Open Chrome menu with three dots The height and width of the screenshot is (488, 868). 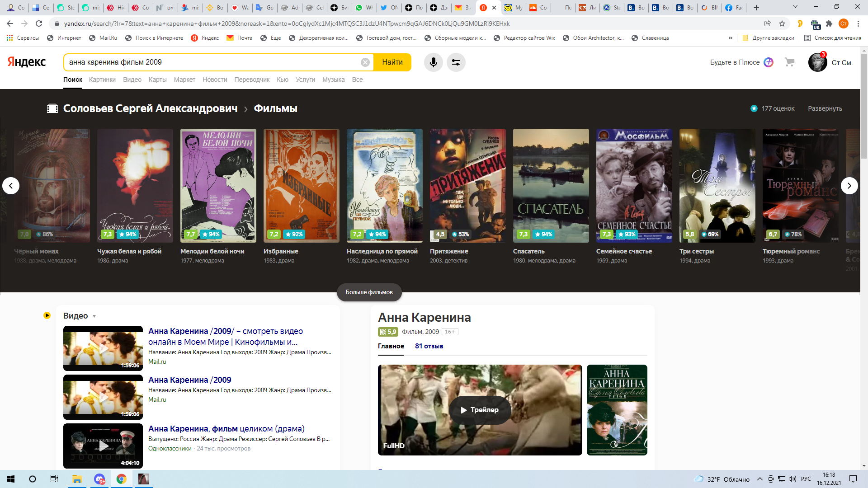click(x=858, y=23)
